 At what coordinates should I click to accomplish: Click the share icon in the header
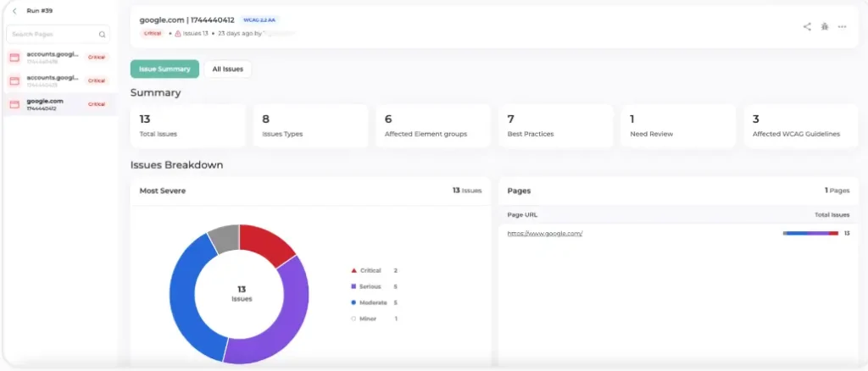[x=807, y=26]
